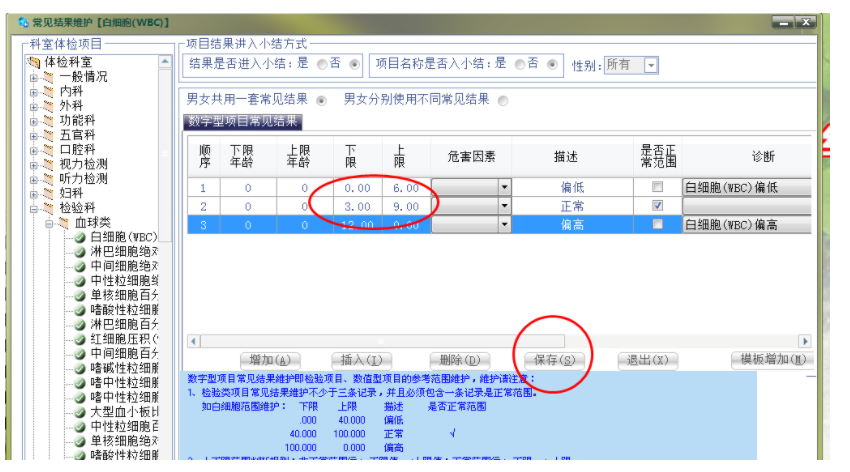The height and width of the screenshot is (472, 850).
Task: Open the 性别 dropdown showing 所有
Action: [x=651, y=66]
